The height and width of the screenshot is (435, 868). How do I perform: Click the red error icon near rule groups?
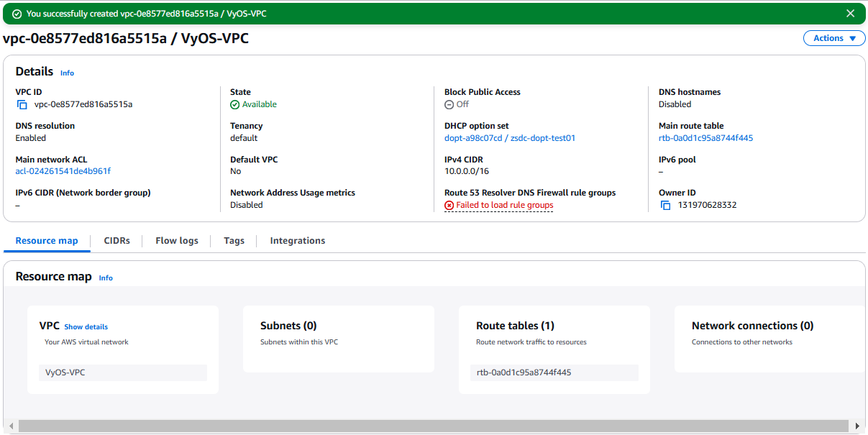449,206
